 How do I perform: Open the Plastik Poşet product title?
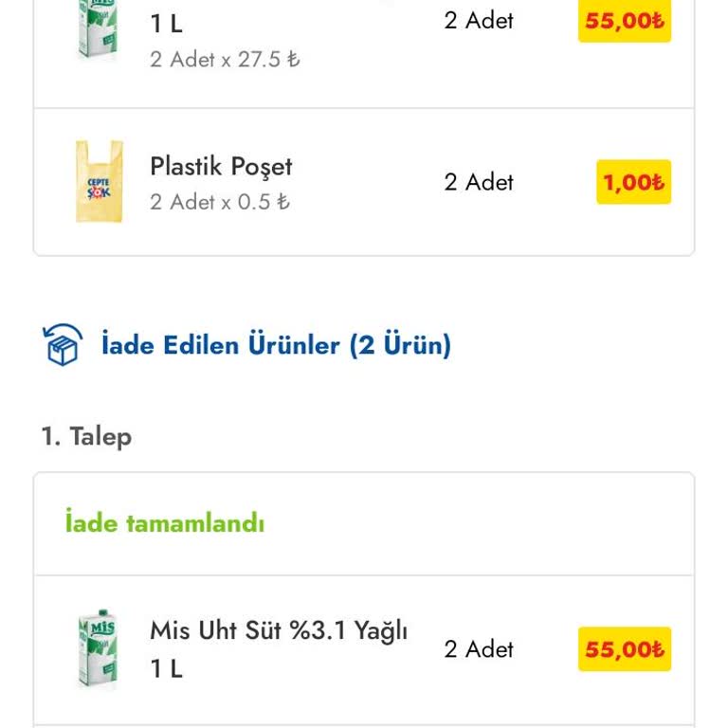[221, 166]
